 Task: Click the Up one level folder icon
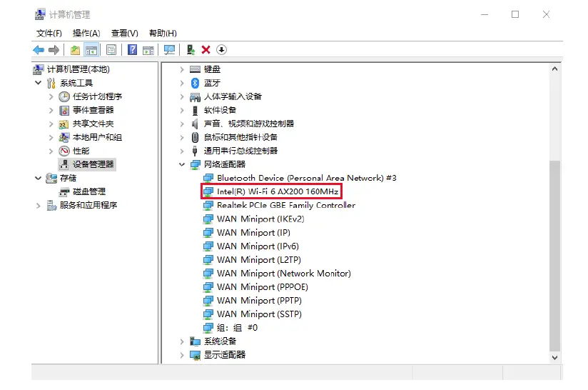(x=76, y=49)
